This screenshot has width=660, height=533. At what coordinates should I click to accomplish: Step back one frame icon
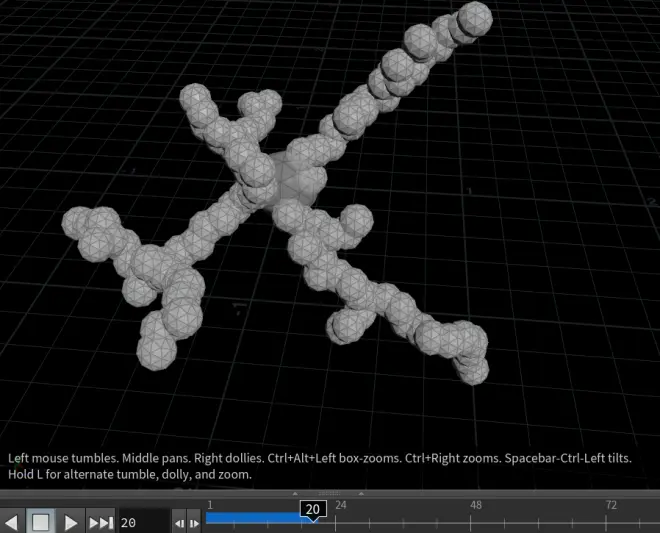(x=179, y=523)
